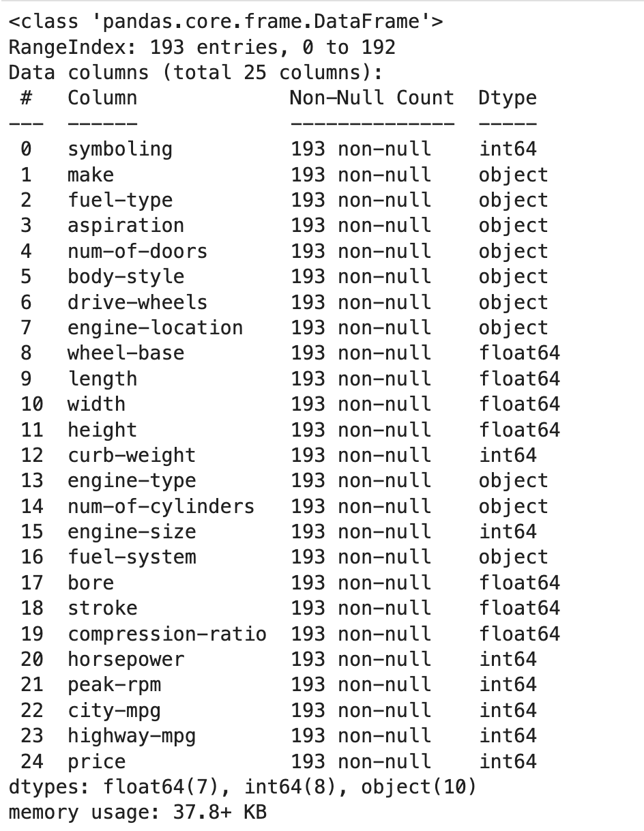Click the 'symboling' column name
The image size is (644, 831).
coord(119,149)
